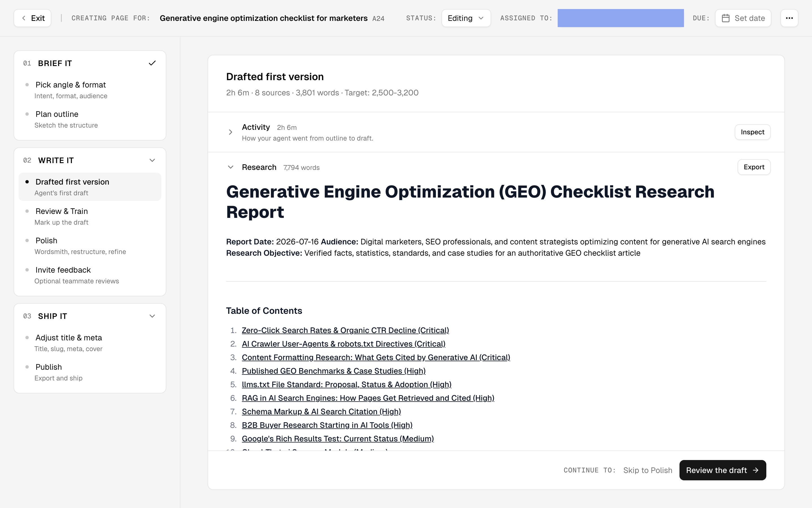This screenshot has height=508, width=812.
Task: Open Published GEO Benchmarks & Case Studies link
Action: (x=334, y=371)
